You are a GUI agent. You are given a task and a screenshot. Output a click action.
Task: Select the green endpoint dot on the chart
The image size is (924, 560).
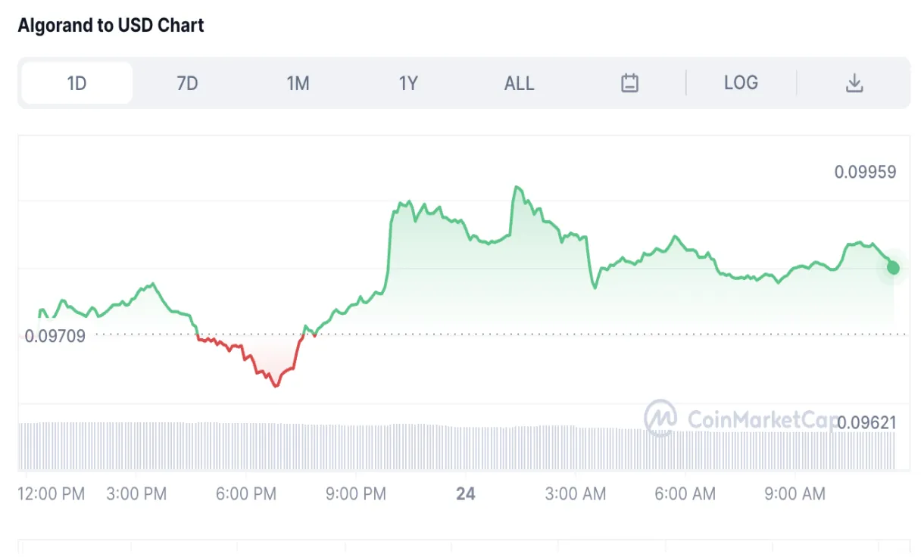tap(892, 267)
